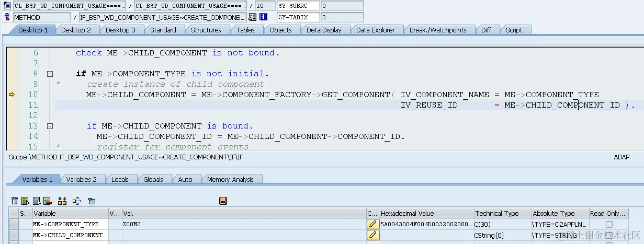Image resolution: width=644 pixels, height=244 pixels.
Task: Click line number 10 in the code gutter
Action: [33, 95]
